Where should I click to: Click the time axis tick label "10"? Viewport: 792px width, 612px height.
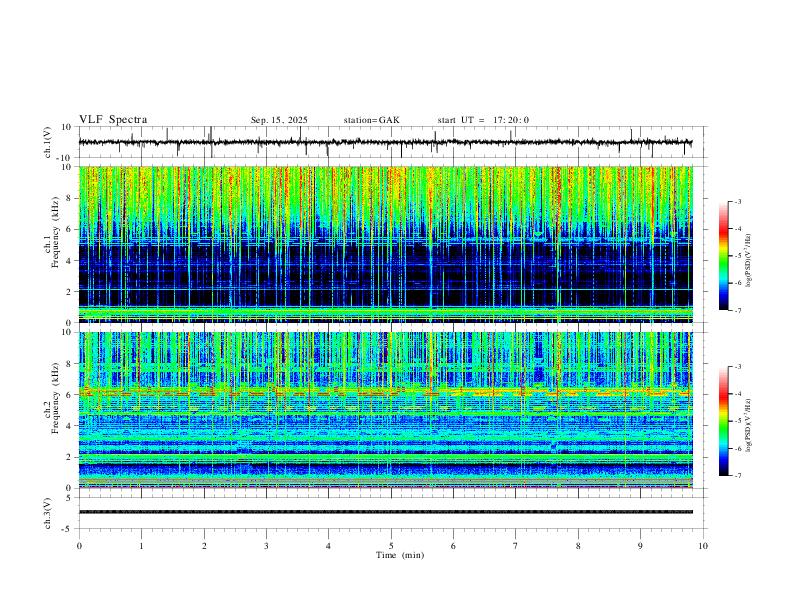pos(703,546)
